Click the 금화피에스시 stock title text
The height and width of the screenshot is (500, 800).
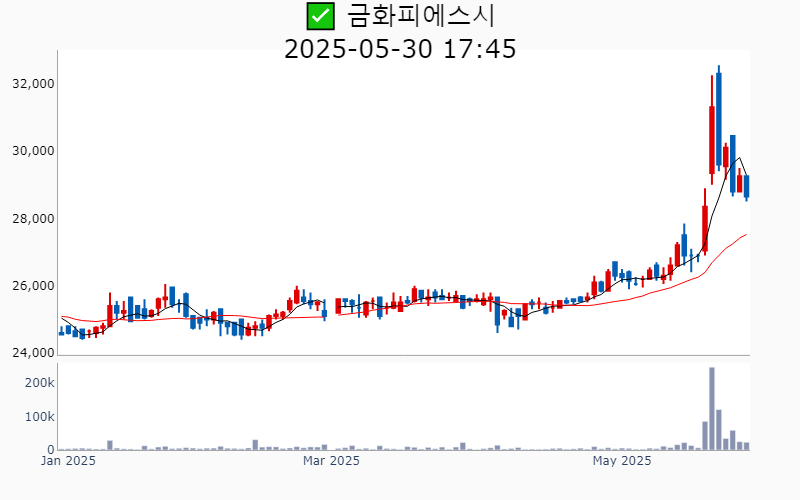421,16
